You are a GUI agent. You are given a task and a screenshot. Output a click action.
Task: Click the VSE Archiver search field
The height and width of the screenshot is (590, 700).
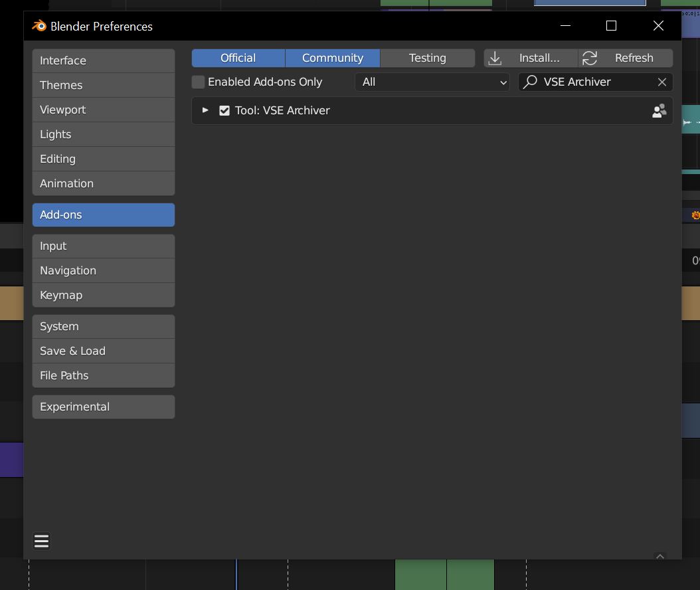[x=595, y=82]
